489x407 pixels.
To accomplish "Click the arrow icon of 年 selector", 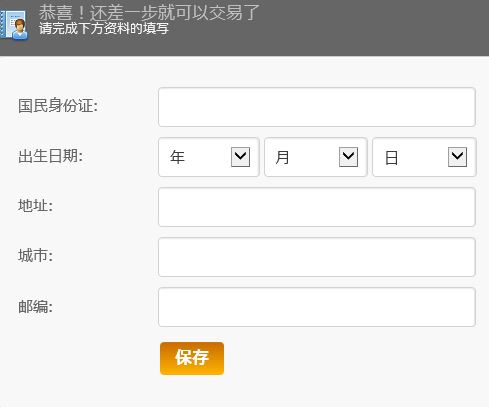I will pos(240,157).
